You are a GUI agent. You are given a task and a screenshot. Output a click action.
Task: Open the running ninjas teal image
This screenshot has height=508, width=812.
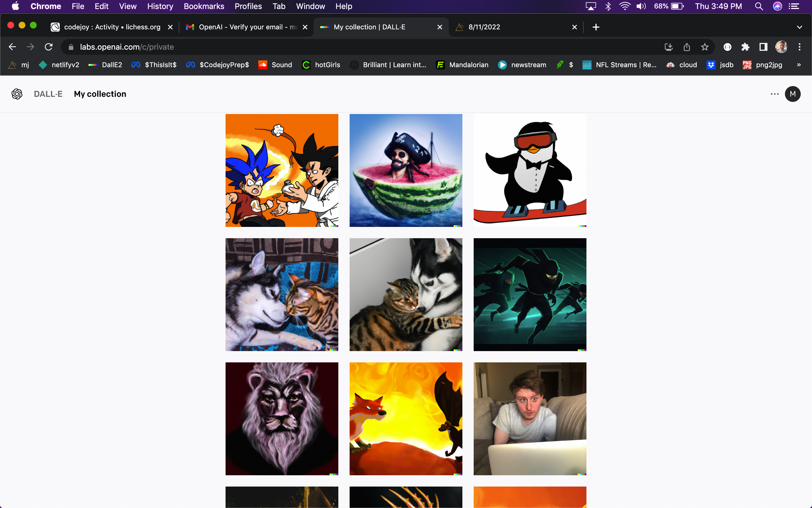(x=530, y=295)
